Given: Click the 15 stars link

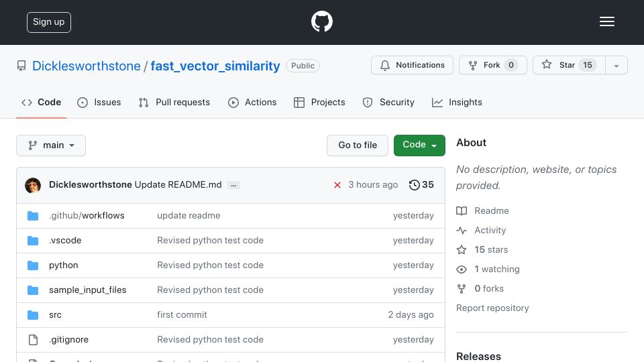Looking at the screenshot, I should click(x=491, y=249).
